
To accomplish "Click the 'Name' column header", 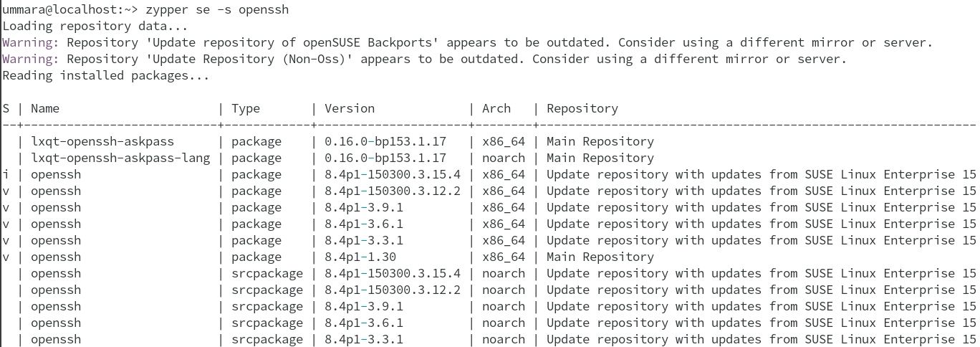I will pyautogui.click(x=45, y=109).
